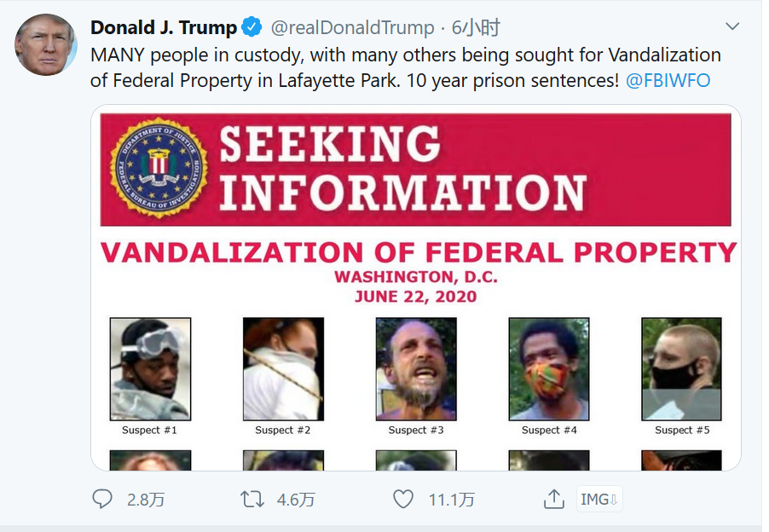
Task: Click the Suspect #5 photo
Action: [681, 369]
